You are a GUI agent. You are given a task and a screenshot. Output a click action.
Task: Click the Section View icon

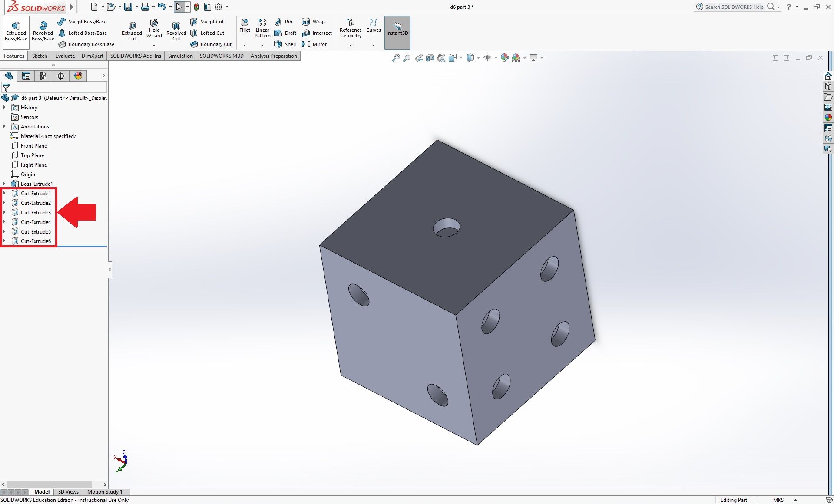(430, 57)
